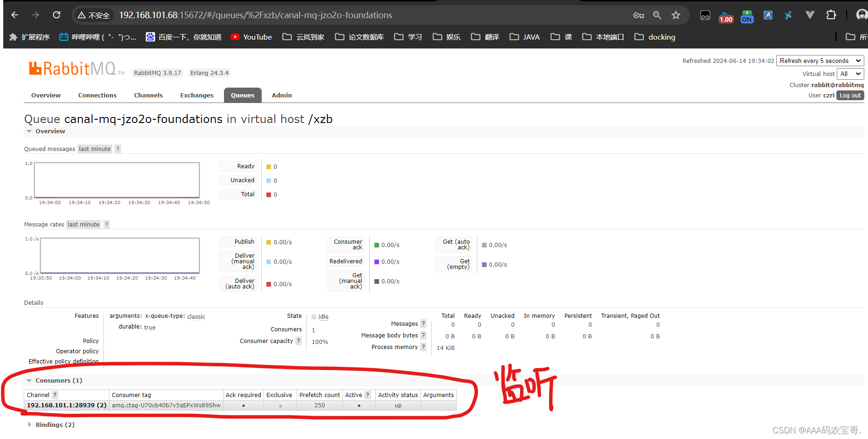868x439 pixels.
Task: Open the extension programs bookmark
Action: pyautogui.click(x=29, y=37)
